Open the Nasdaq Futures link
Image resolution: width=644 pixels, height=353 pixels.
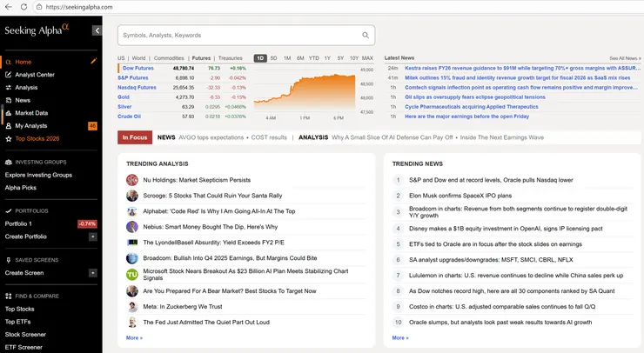coord(138,87)
